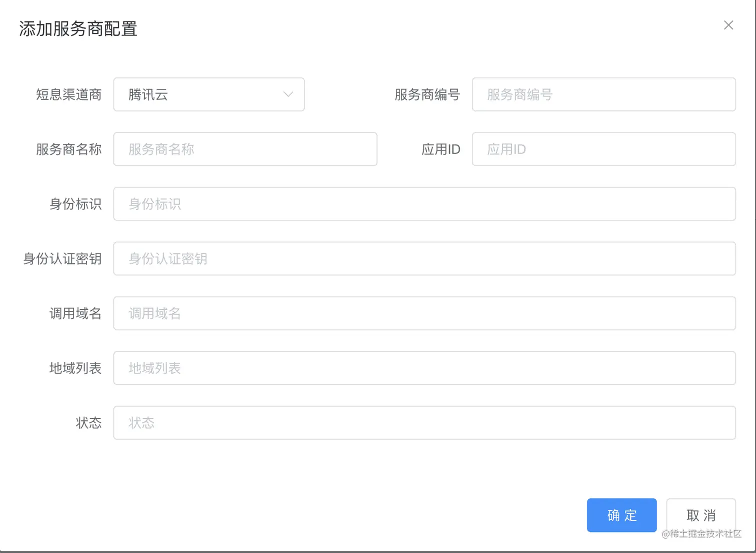Image resolution: width=756 pixels, height=553 pixels.
Task: Click the 添加服务商配置 dialog title
Action: 77,29
